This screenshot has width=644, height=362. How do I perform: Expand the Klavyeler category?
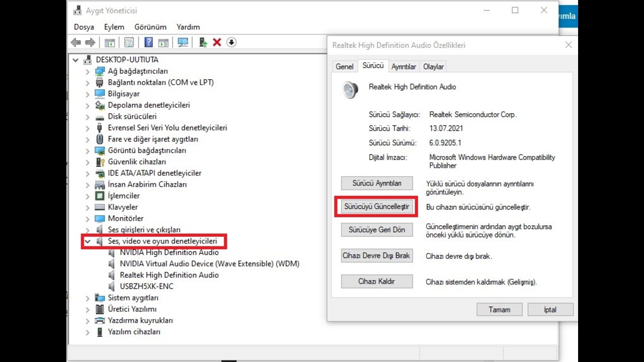pos(88,207)
